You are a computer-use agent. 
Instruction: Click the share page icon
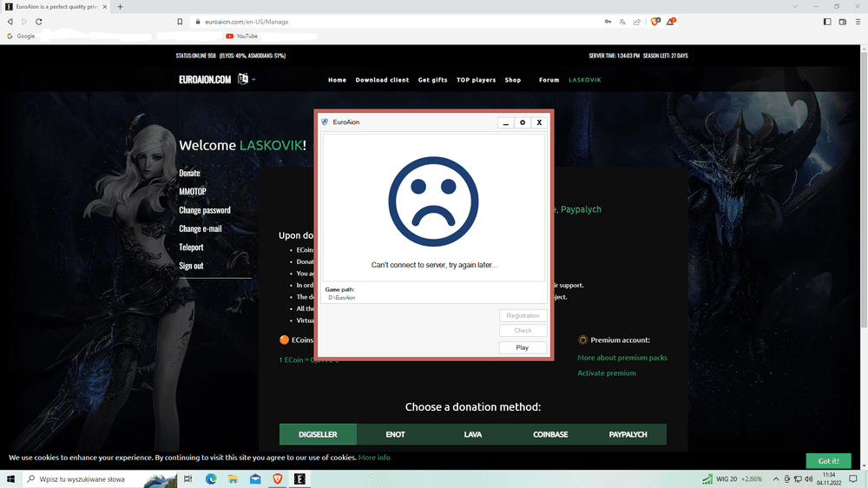coord(637,22)
